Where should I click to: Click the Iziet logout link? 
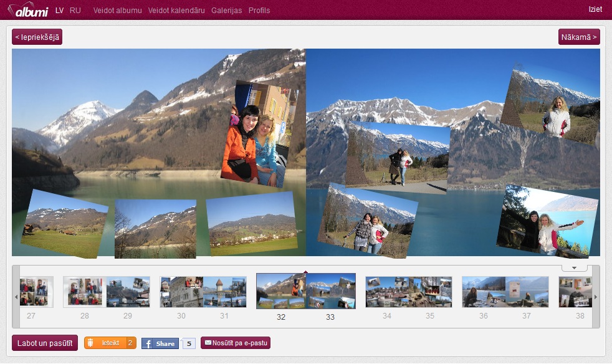[595, 9]
